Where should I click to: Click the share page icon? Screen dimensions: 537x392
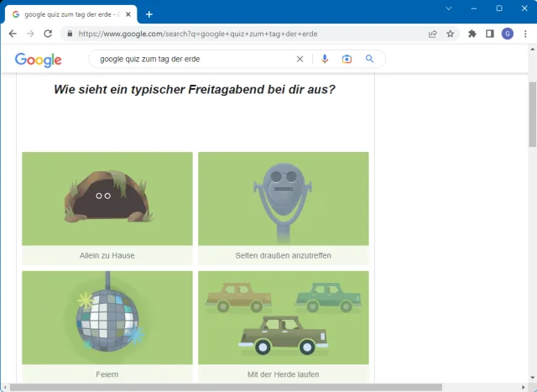[432, 34]
